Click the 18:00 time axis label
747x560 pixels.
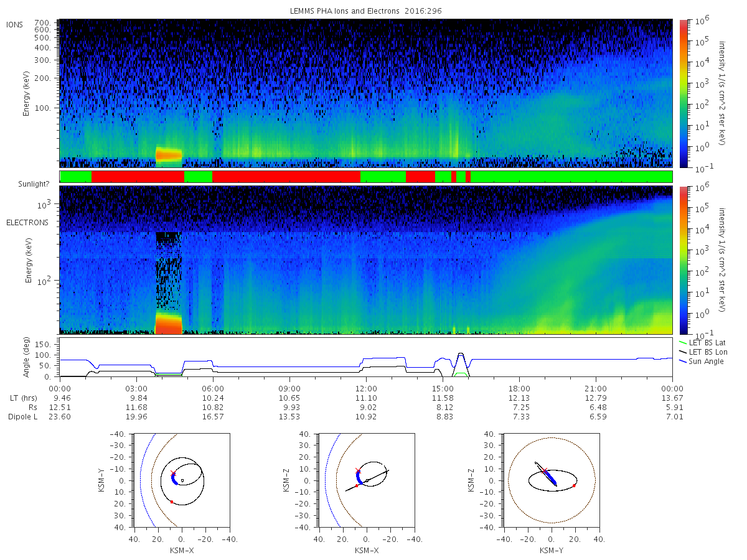point(519,388)
